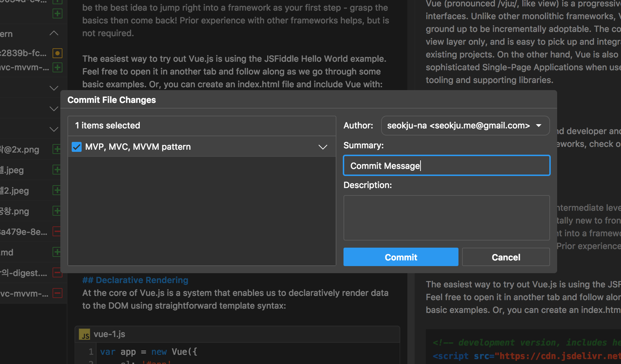The width and height of the screenshot is (621, 364).
Task: Click the JS file icon of vue-1.js
Action: tap(85, 335)
